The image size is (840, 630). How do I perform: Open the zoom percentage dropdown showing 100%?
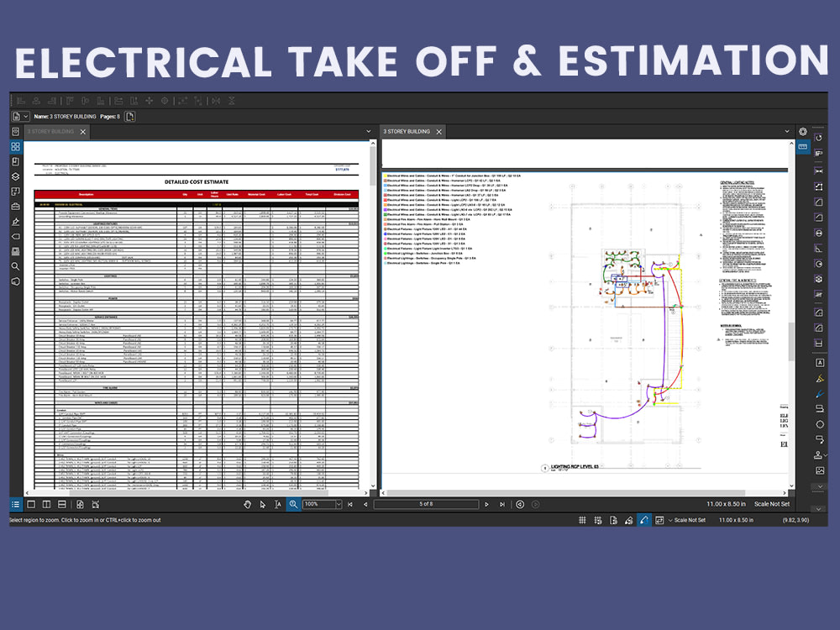[x=320, y=504]
